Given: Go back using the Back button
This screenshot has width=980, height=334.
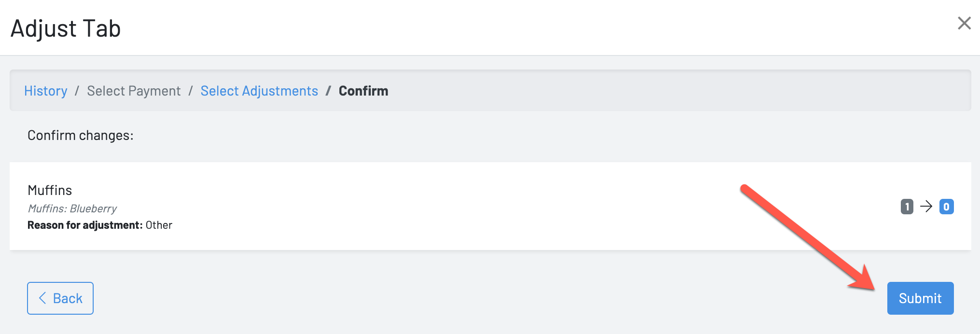Looking at the screenshot, I should [x=60, y=298].
